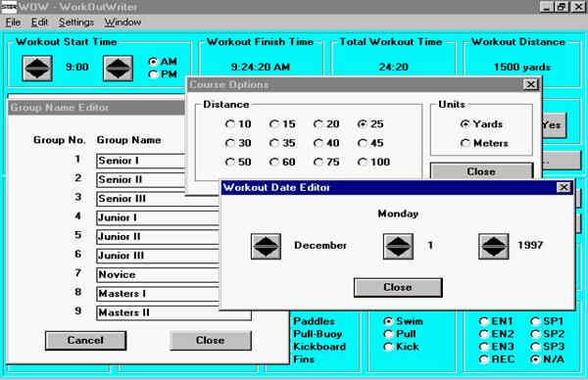Choose 45 course distance
This screenshot has width=588, height=380.
tap(370, 143)
